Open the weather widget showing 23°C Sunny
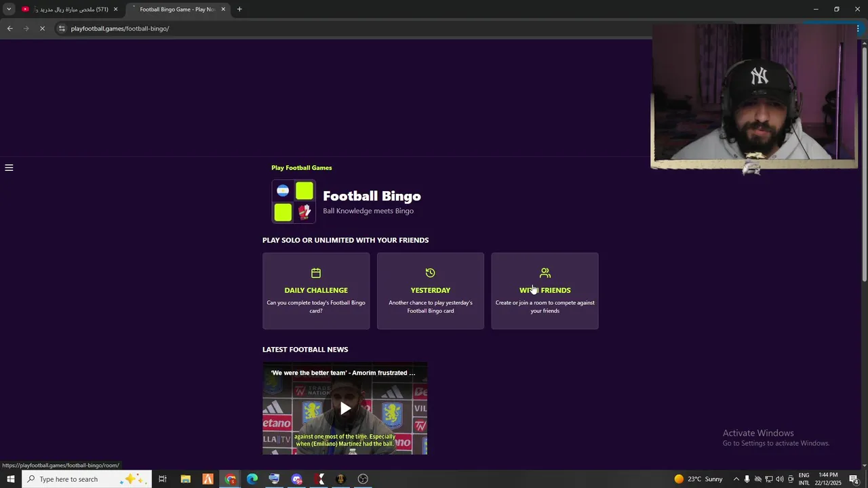 click(698, 479)
